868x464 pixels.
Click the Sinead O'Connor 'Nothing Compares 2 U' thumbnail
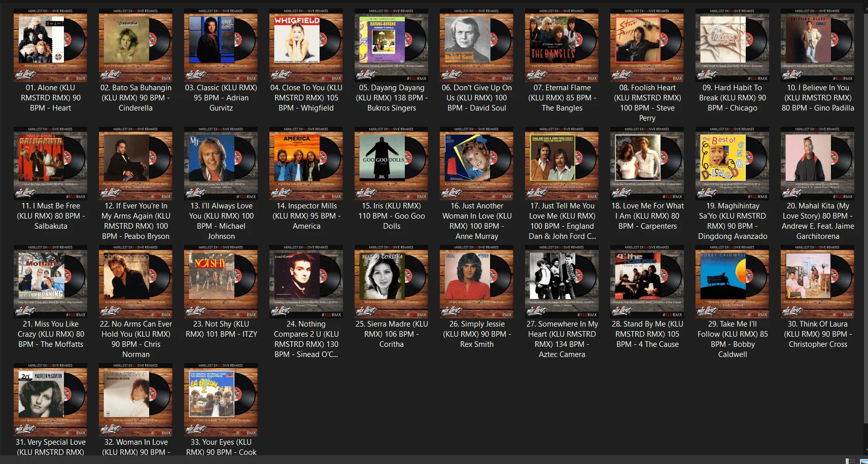pos(306,281)
